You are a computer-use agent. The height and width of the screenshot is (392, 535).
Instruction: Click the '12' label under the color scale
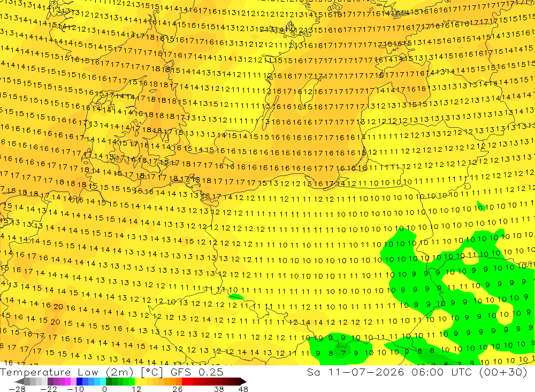[136, 389]
